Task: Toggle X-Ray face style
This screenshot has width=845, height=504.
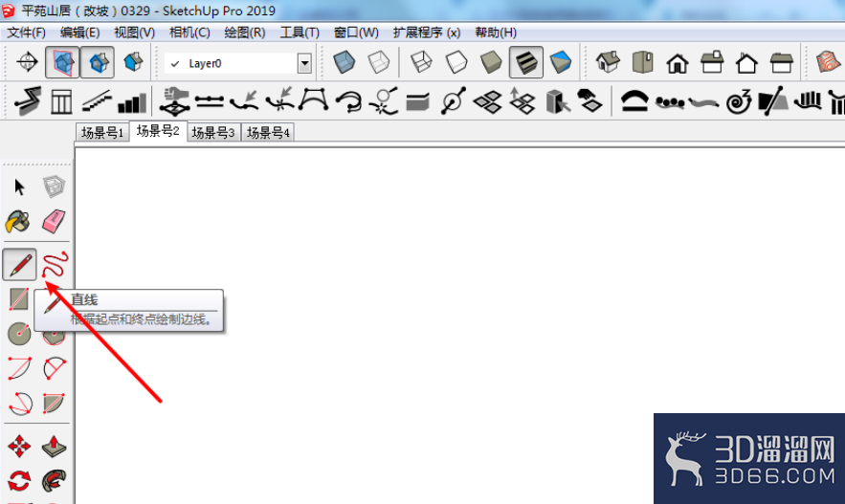Action: point(344,62)
